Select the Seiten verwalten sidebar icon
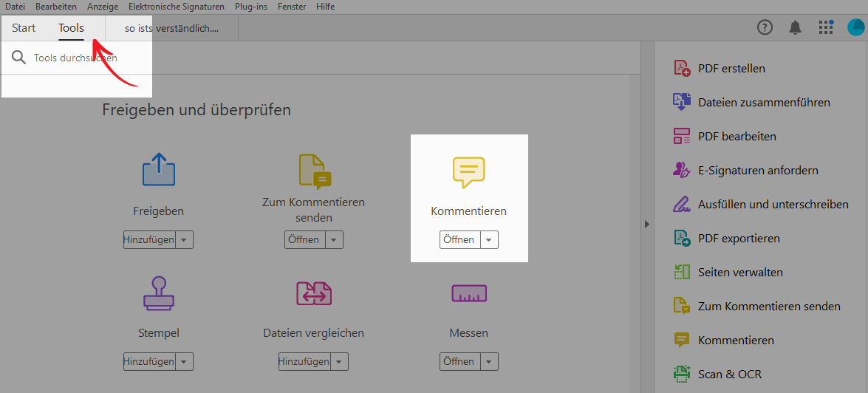Viewport: 868px width, 393px height. click(x=681, y=272)
